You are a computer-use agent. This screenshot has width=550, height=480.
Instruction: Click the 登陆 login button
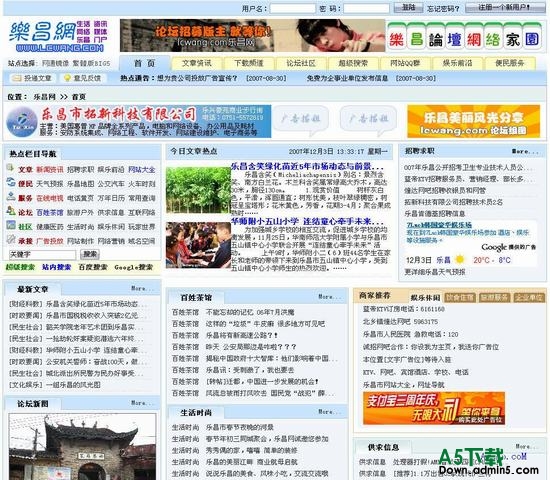408,8
